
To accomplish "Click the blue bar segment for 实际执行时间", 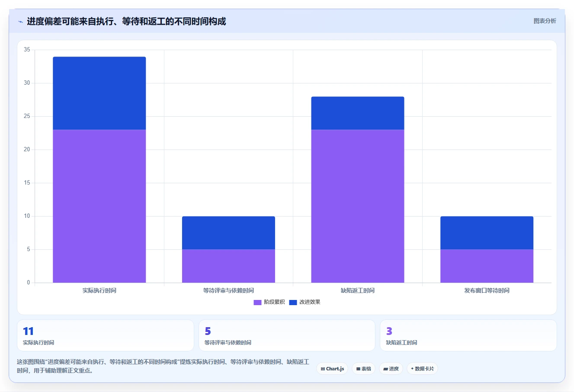I will (x=99, y=93).
